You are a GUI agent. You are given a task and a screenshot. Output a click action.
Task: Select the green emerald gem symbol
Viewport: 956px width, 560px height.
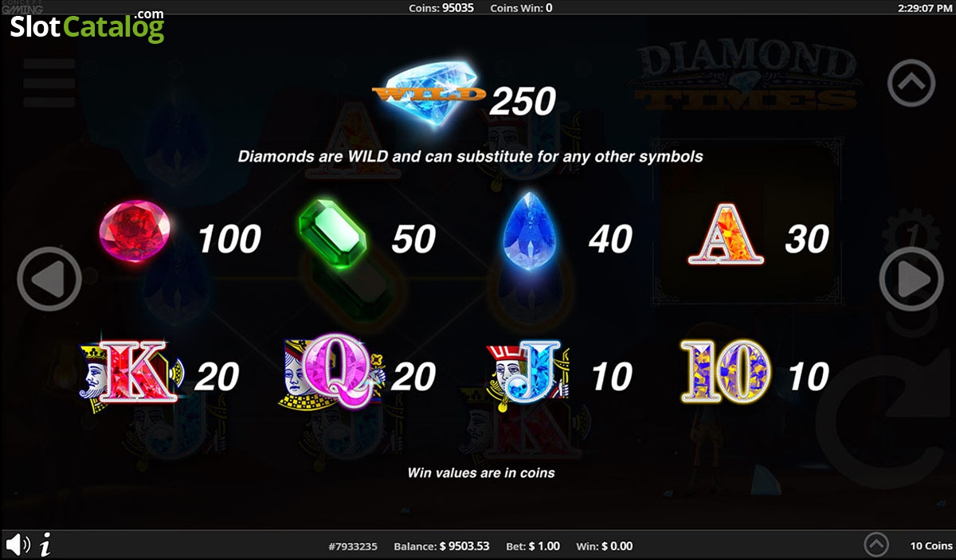click(x=331, y=234)
